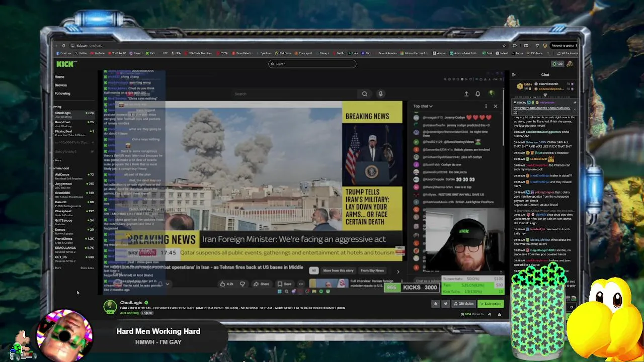
Task: Click the Gift Subs button
Action: tap(463, 304)
